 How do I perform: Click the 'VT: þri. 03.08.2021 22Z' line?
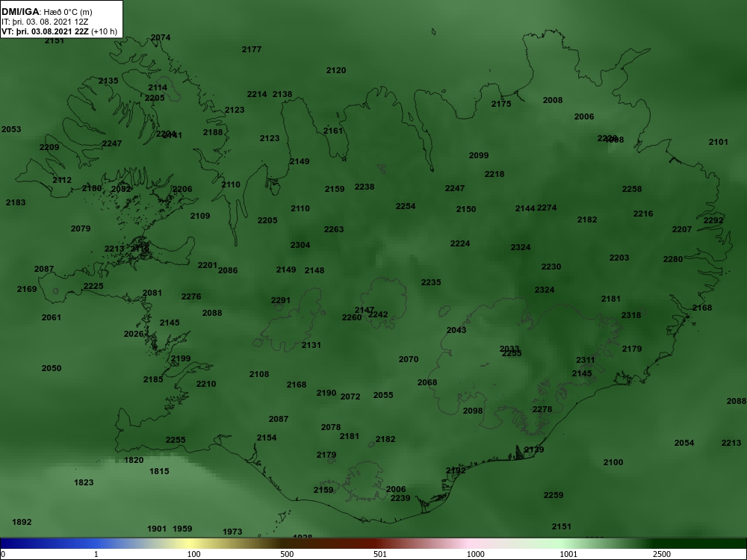pos(45,31)
